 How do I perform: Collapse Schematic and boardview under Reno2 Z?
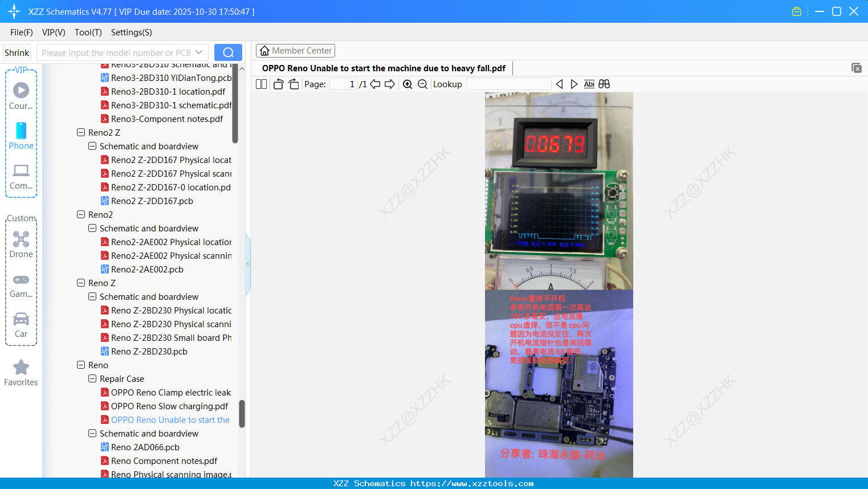click(x=92, y=146)
